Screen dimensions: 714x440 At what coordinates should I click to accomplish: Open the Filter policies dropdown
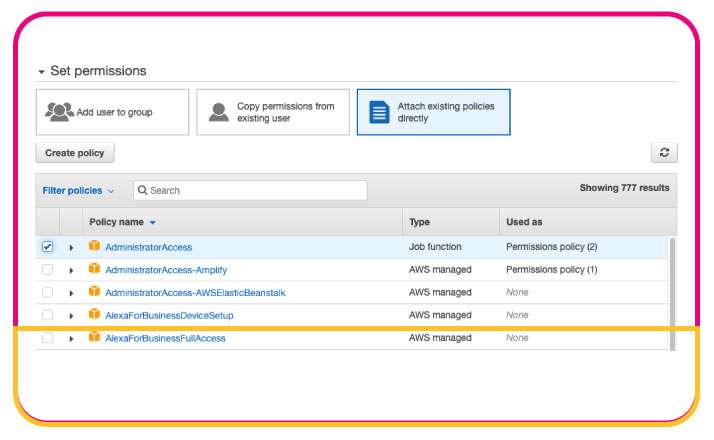pos(78,190)
